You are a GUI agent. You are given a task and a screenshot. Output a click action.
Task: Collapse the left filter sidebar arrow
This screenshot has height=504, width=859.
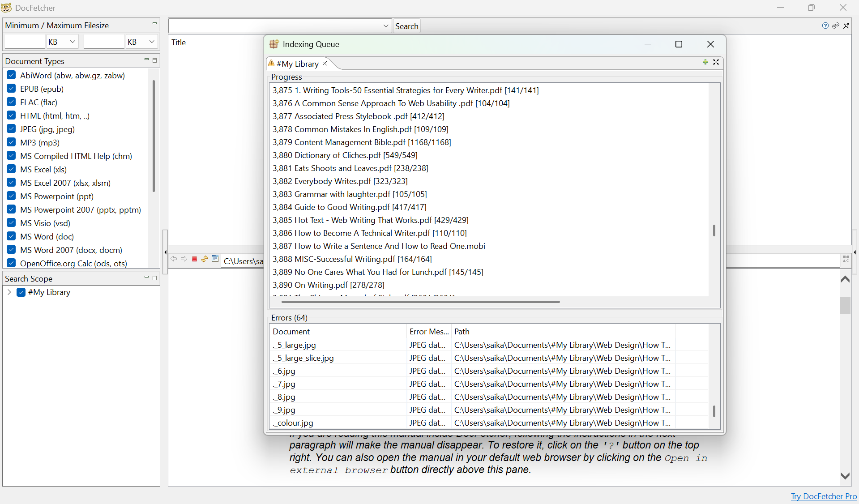pyautogui.click(x=165, y=252)
